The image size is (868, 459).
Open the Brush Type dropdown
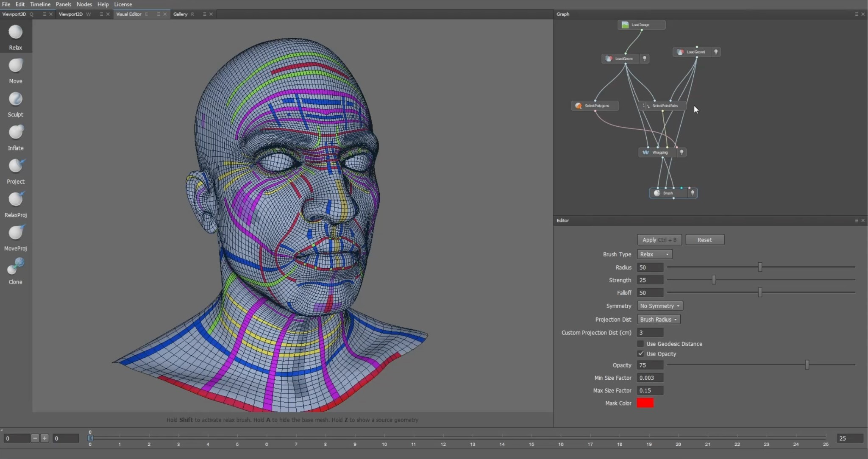click(x=654, y=254)
